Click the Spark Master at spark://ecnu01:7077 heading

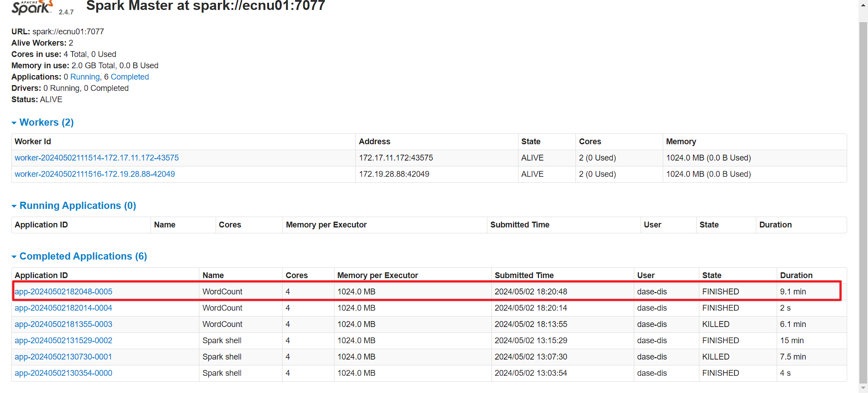[x=206, y=6]
